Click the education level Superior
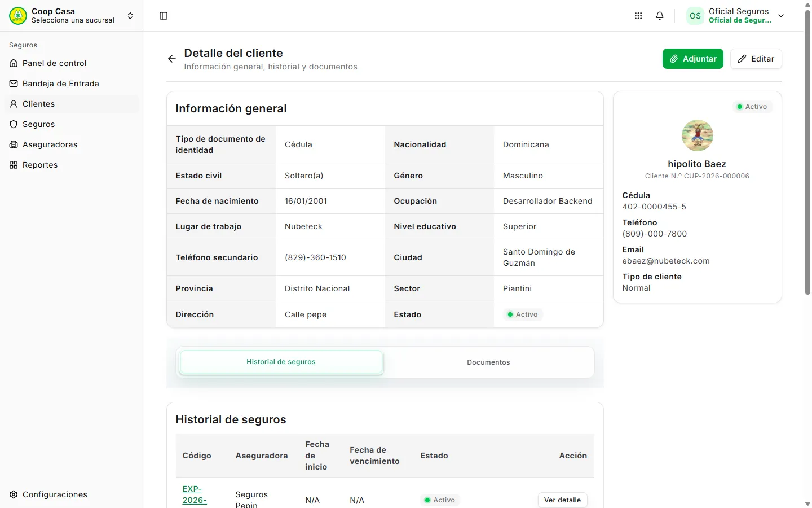The width and height of the screenshot is (812, 508). click(519, 226)
